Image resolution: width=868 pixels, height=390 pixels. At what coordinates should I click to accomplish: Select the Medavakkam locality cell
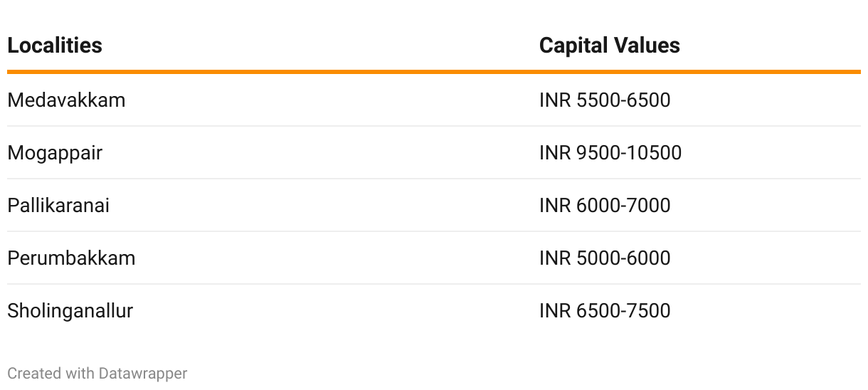66,100
